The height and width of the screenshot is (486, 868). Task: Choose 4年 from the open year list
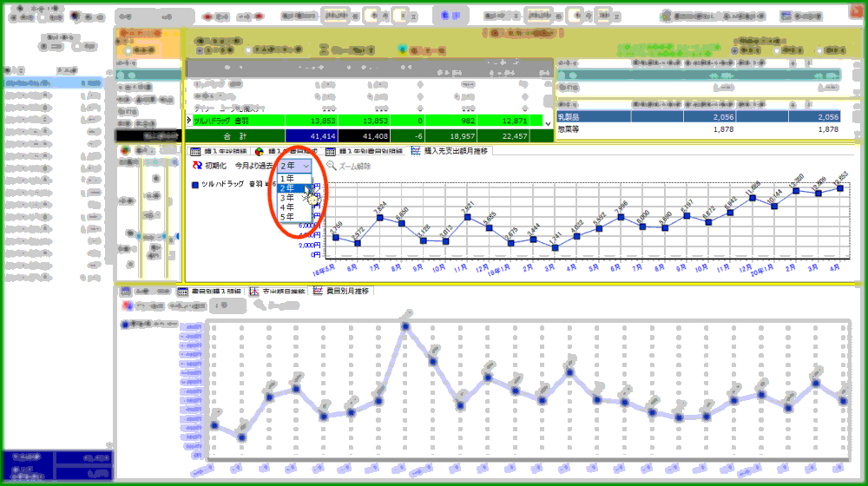point(294,207)
